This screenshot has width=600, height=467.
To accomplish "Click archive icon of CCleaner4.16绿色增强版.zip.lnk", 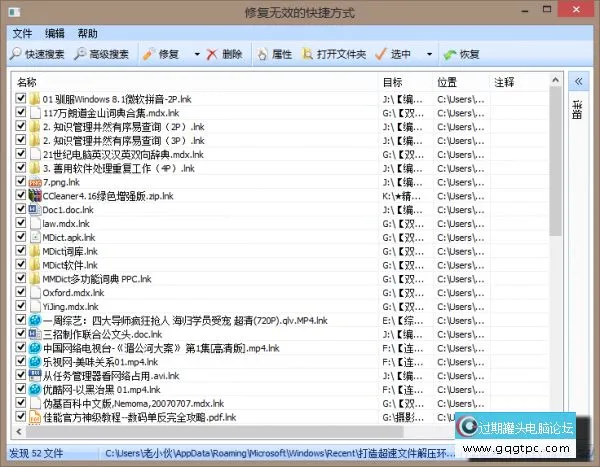I will pos(35,196).
